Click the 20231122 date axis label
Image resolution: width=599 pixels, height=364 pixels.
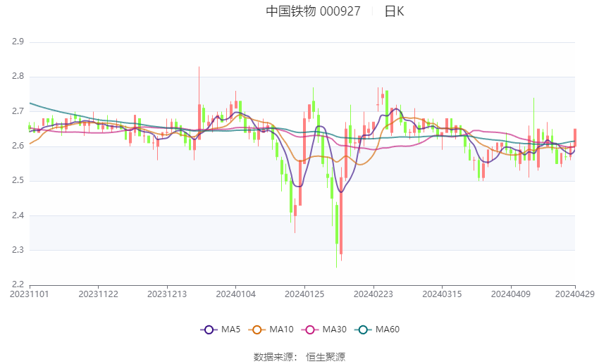[98, 294]
